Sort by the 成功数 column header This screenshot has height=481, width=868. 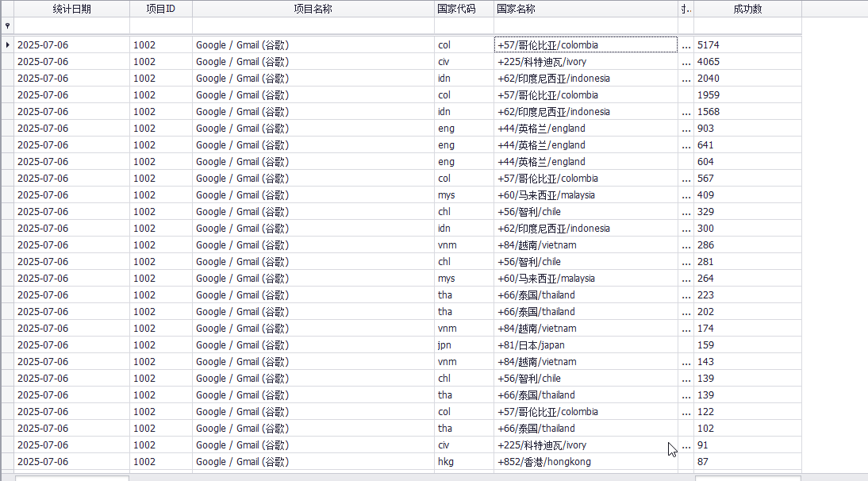(748, 9)
